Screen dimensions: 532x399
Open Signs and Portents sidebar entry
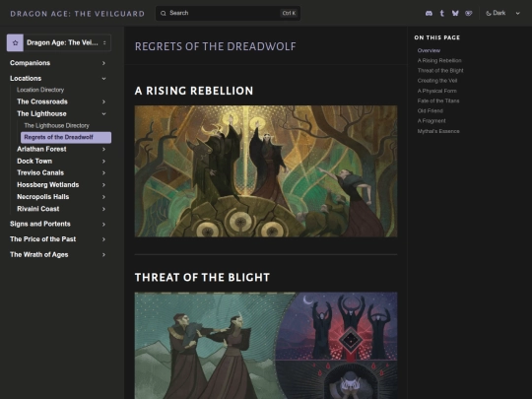[40, 224]
